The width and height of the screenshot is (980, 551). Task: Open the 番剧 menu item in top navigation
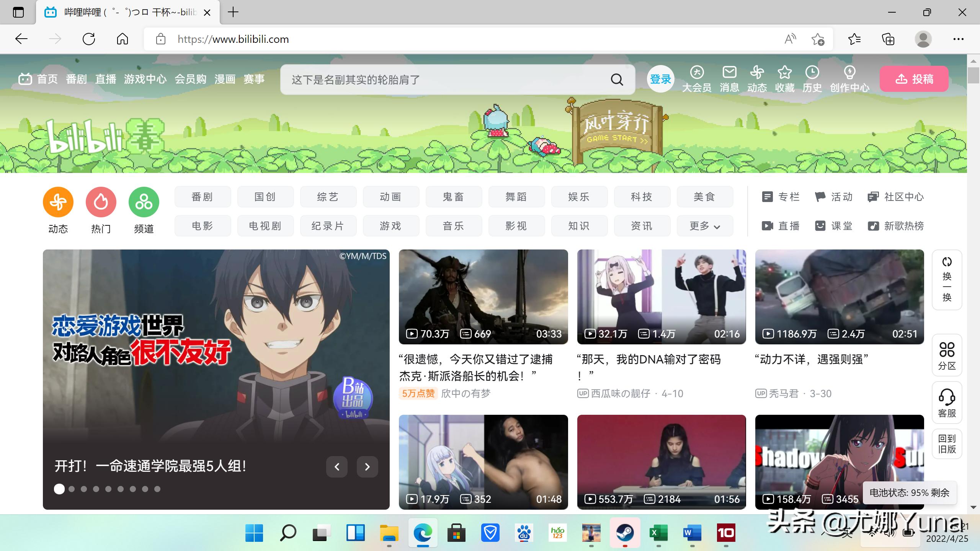click(x=76, y=79)
